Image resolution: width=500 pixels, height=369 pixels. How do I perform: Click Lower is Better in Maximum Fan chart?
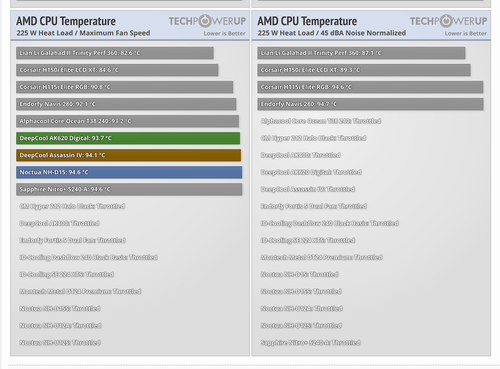tap(224, 33)
